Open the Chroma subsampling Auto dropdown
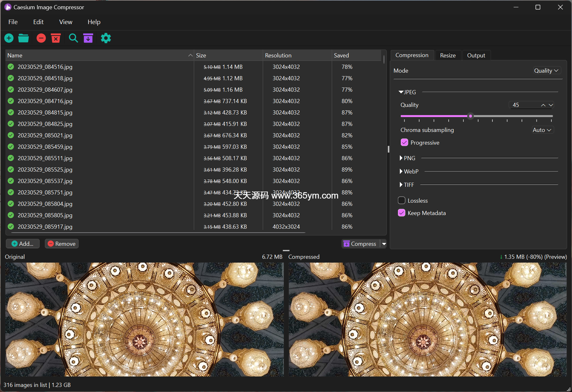The height and width of the screenshot is (392, 572). point(542,130)
